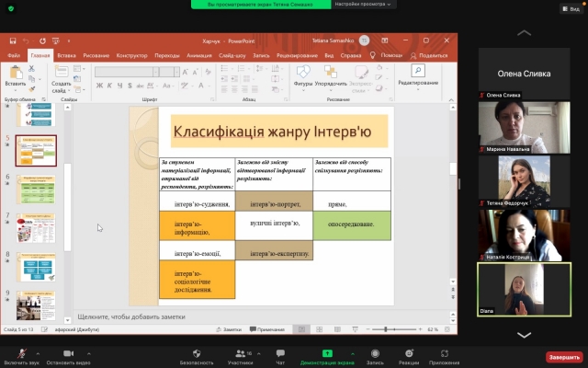The image size is (588, 368).
Task: Open Реакции reactions in Zoom toolbar
Action: pos(409,353)
